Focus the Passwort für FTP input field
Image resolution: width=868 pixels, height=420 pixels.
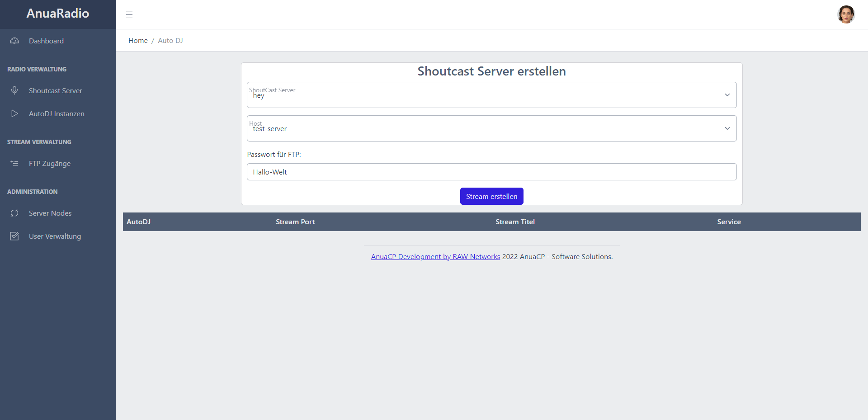click(x=492, y=172)
